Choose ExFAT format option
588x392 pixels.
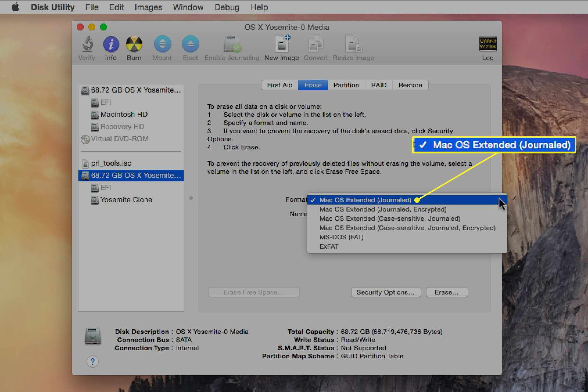pyautogui.click(x=407, y=246)
